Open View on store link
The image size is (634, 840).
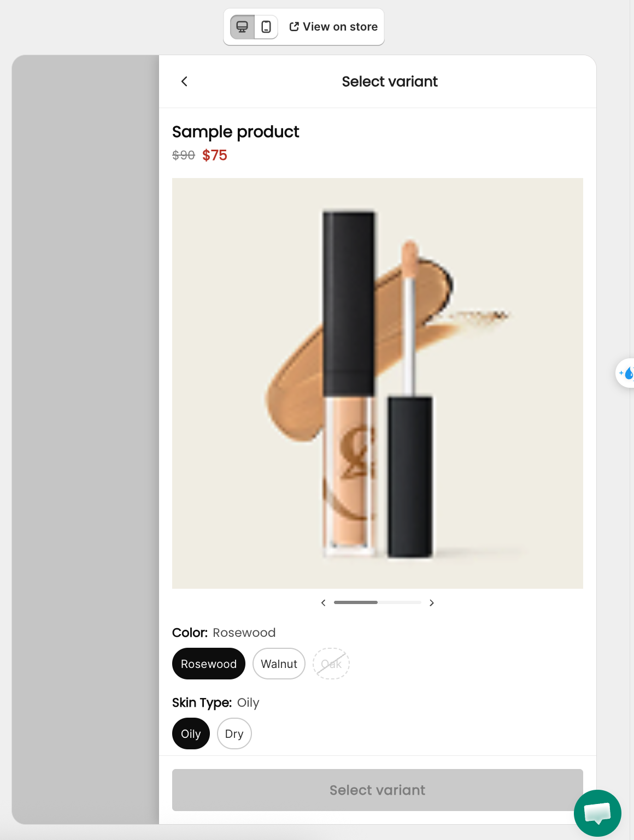coord(333,27)
